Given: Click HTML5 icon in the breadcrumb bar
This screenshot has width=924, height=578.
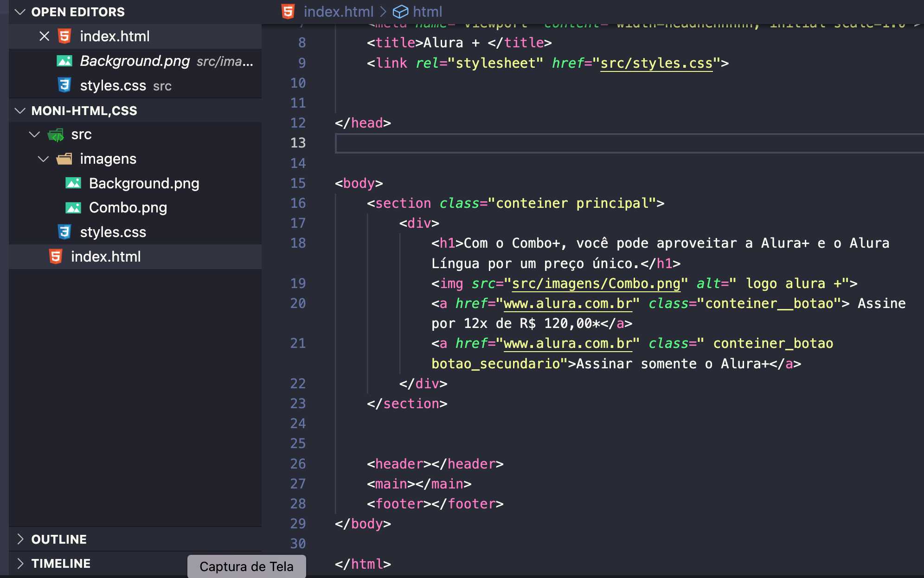Looking at the screenshot, I should [x=288, y=12].
